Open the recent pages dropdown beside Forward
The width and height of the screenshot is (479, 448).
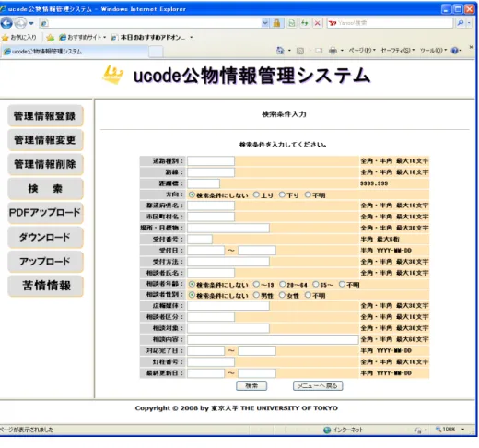(x=31, y=23)
